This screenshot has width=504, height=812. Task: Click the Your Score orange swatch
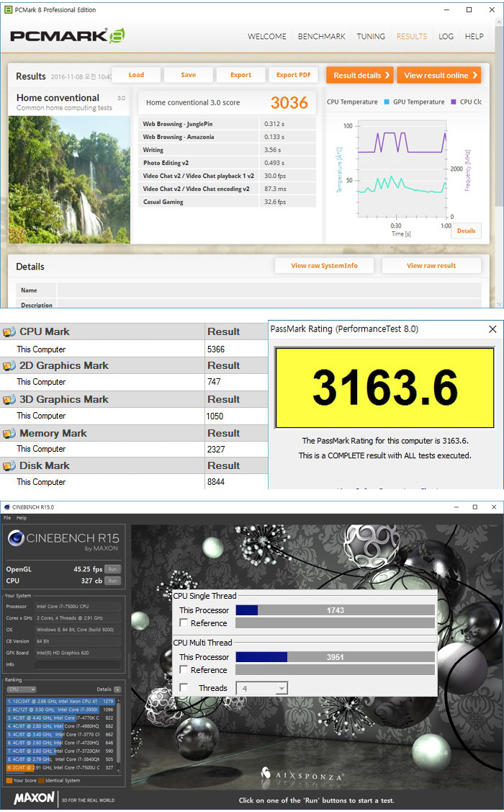9,780
